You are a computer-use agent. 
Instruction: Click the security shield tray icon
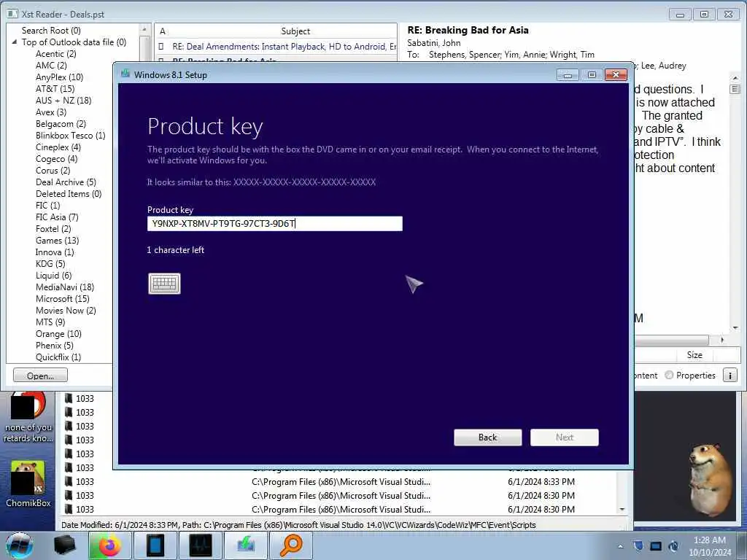tap(639, 546)
